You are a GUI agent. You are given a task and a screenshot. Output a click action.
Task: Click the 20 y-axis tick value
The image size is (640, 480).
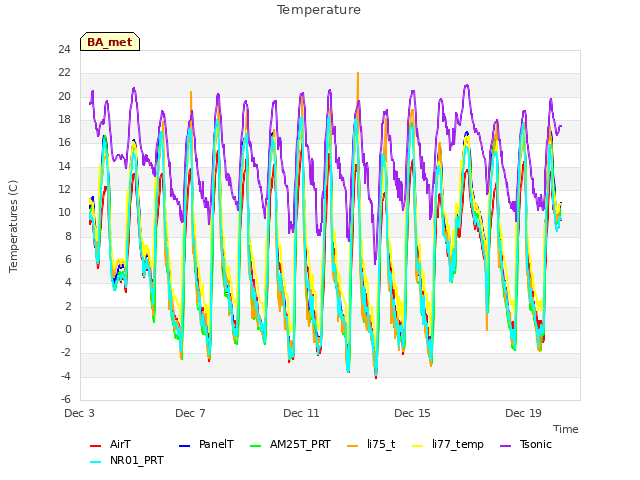[x=64, y=97]
